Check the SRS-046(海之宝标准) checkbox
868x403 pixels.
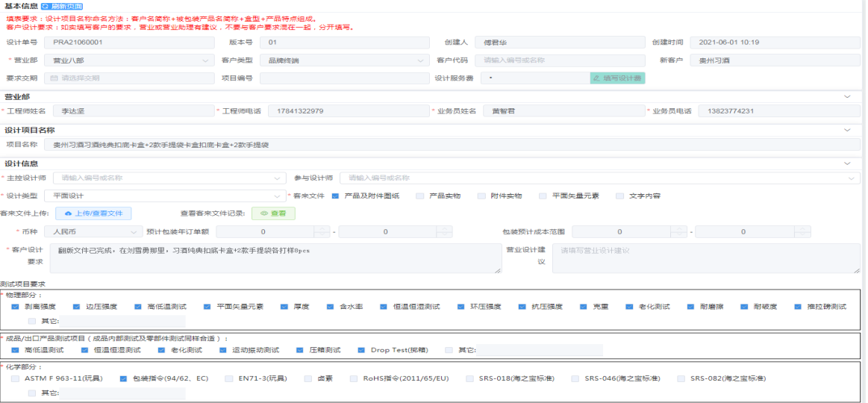[x=574, y=378]
